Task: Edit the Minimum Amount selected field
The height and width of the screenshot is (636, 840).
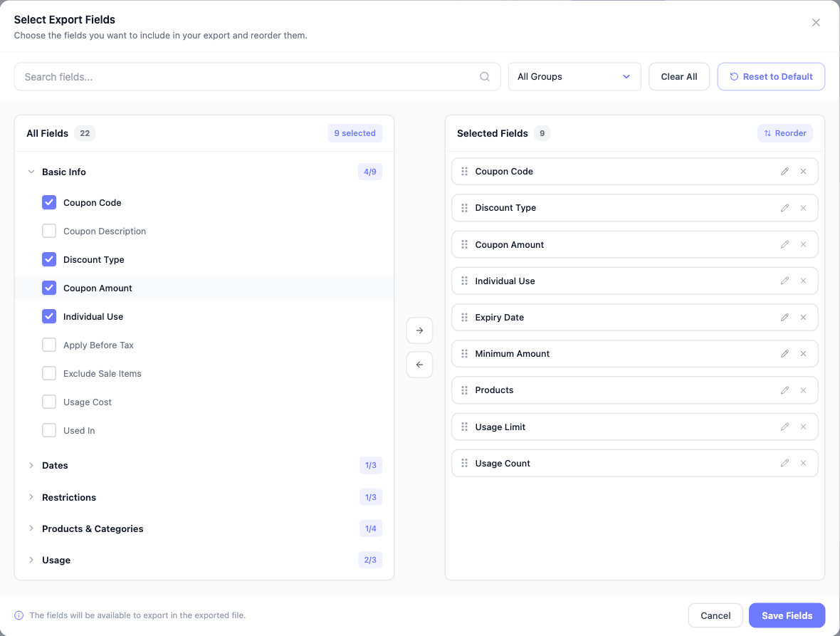Action: coord(784,354)
